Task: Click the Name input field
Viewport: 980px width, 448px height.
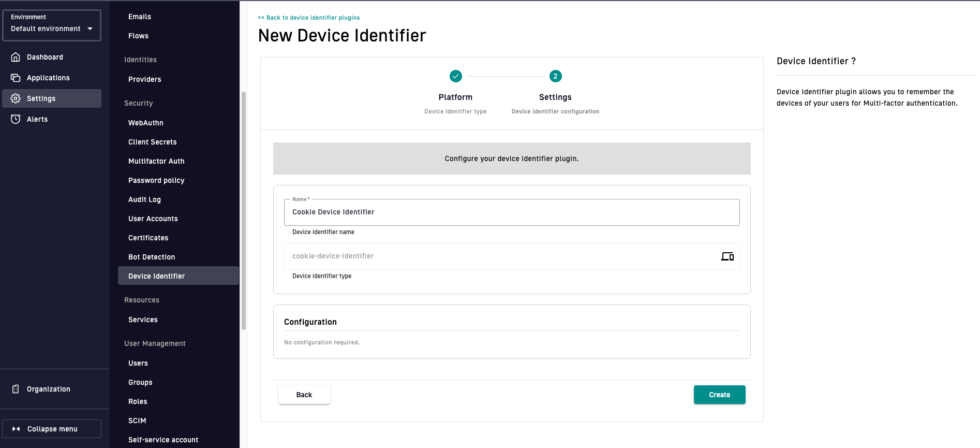Action: click(x=511, y=212)
